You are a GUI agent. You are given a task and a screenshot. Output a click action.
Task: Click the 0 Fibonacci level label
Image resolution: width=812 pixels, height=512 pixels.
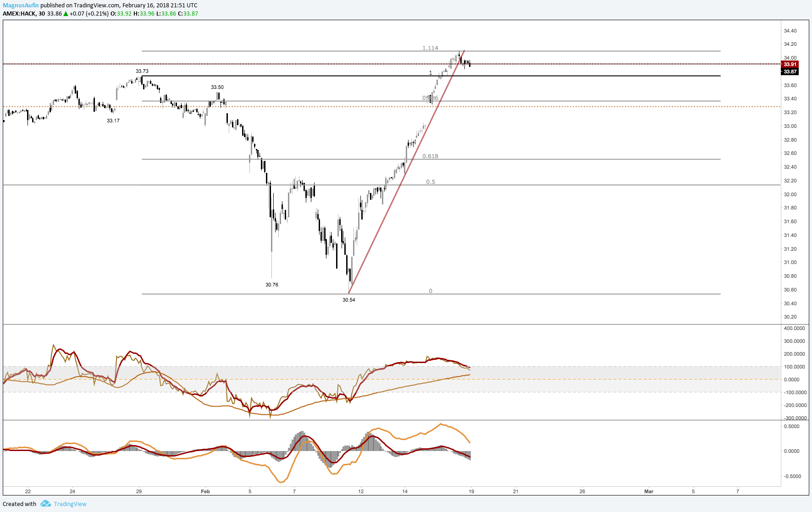(431, 291)
